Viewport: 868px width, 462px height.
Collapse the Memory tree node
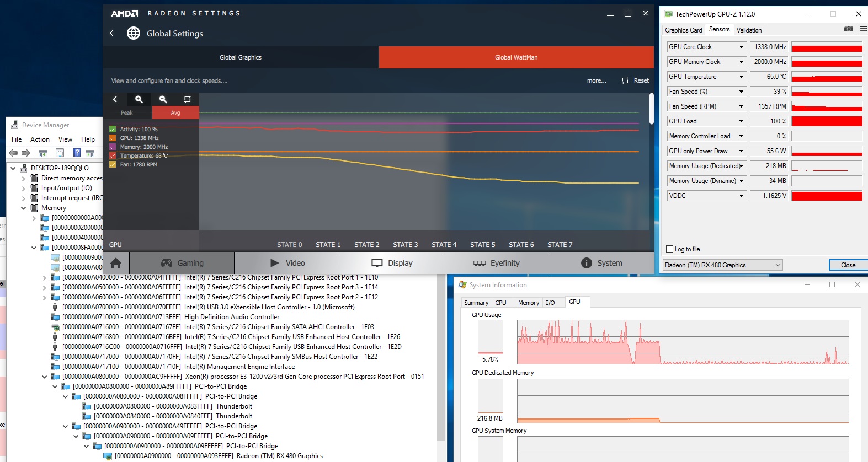click(x=23, y=208)
